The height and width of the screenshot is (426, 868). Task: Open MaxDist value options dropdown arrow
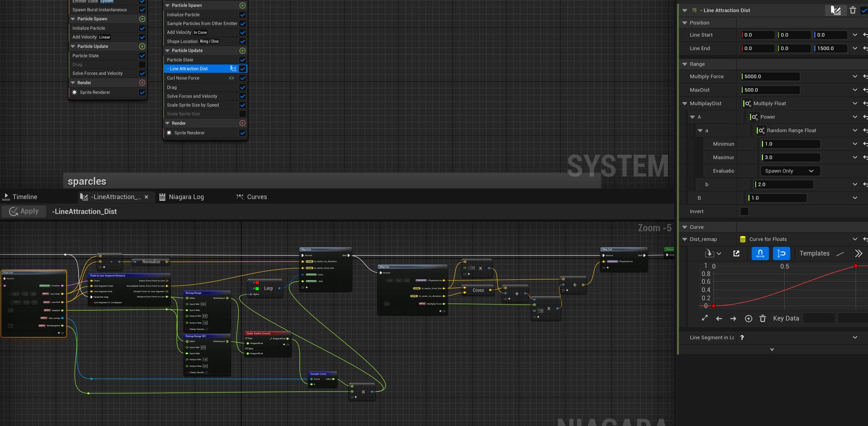tap(854, 90)
